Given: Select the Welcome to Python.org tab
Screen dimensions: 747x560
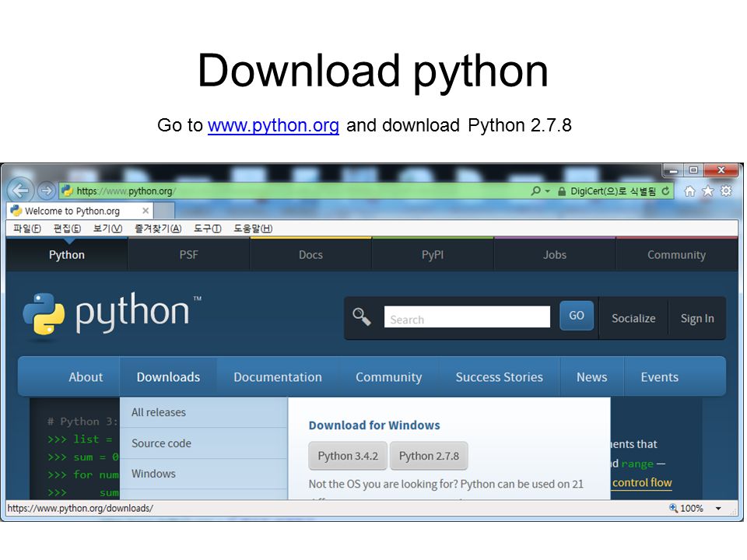Looking at the screenshot, I should click(x=79, y=211).
